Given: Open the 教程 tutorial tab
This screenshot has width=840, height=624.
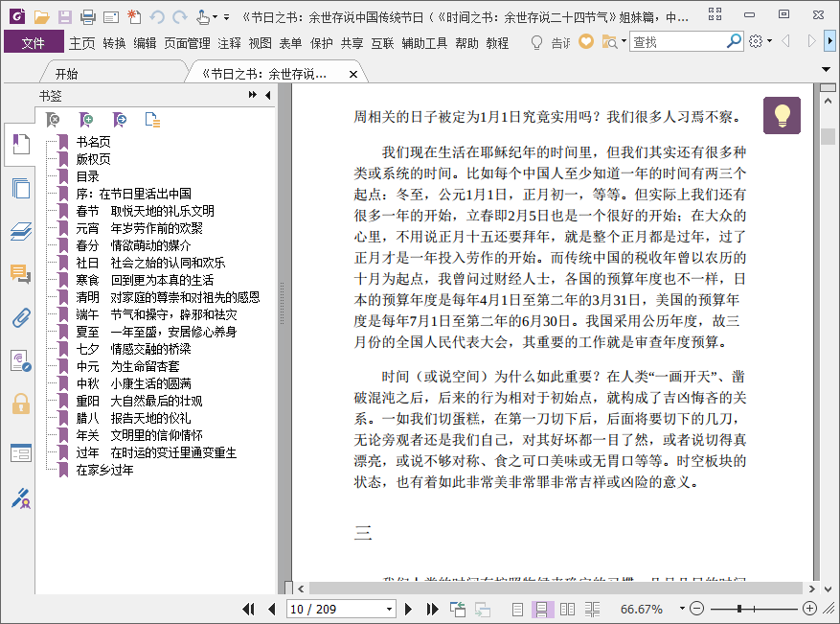Looking at the screenshot, I should [497, 43].
